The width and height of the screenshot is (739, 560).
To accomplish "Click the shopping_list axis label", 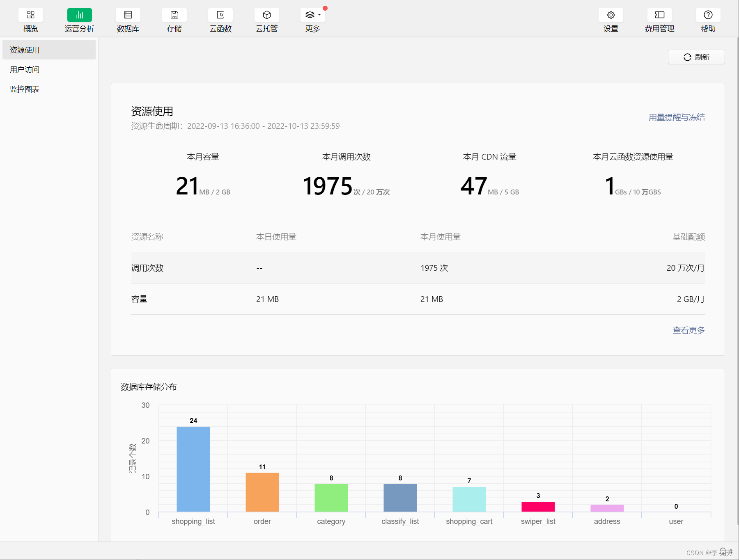I will (x=193, y=521).
